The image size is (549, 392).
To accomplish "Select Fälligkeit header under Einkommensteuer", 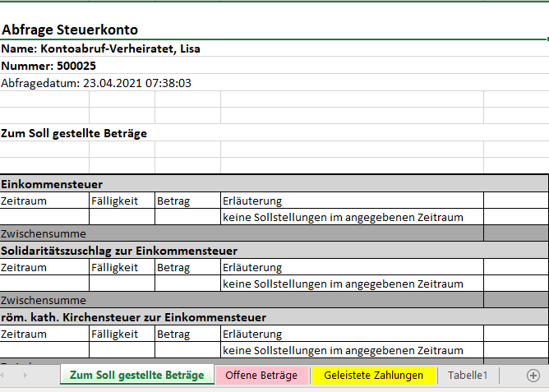I will pos(122,201).
